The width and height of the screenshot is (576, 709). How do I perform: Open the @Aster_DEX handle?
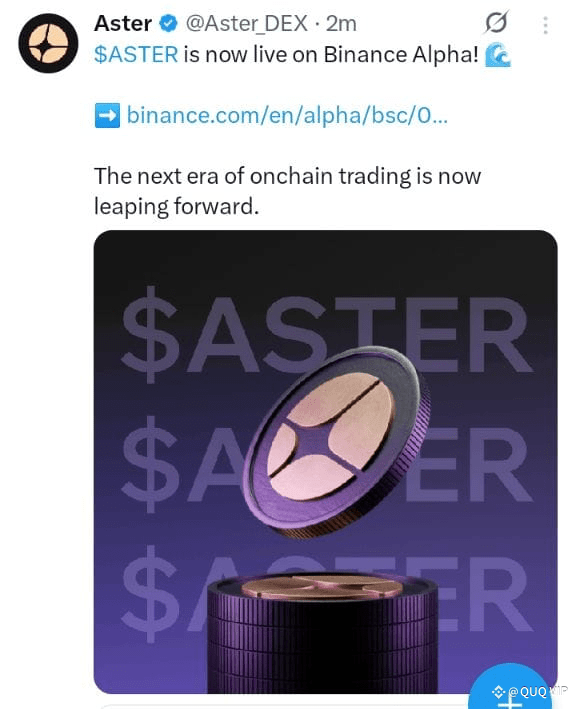(x=246, y=24)
